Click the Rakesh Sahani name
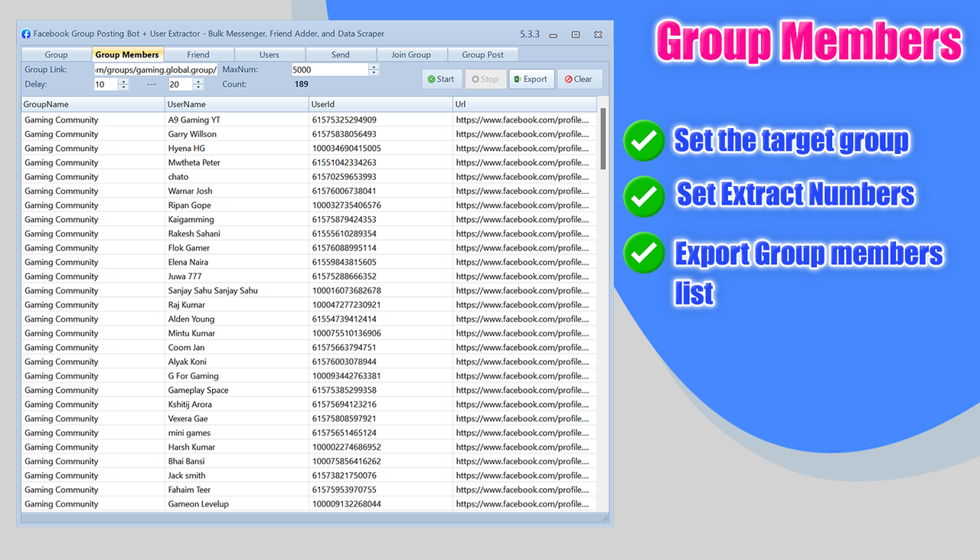 click(x=194, y=234)
